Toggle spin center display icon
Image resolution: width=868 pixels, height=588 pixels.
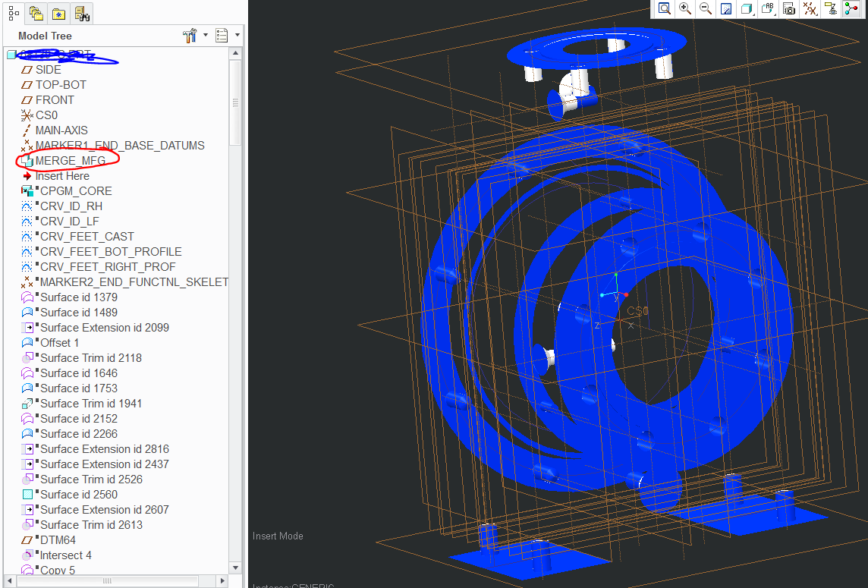(x=851, y=8)
